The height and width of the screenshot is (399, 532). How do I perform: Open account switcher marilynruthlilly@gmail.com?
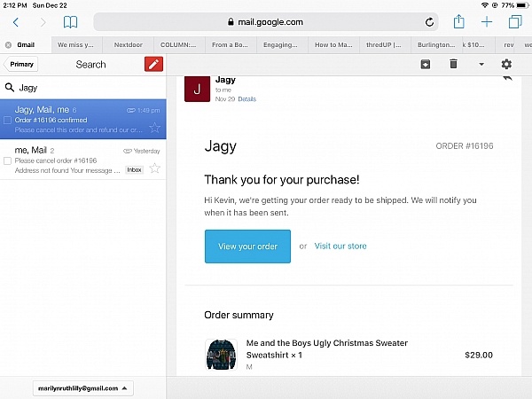(x=83, y=387)
